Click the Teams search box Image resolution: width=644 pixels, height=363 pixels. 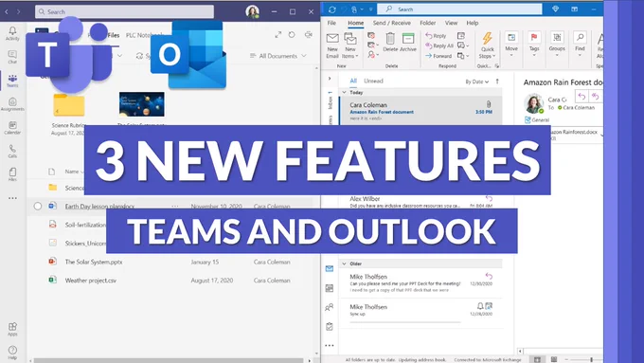point(124,12)
